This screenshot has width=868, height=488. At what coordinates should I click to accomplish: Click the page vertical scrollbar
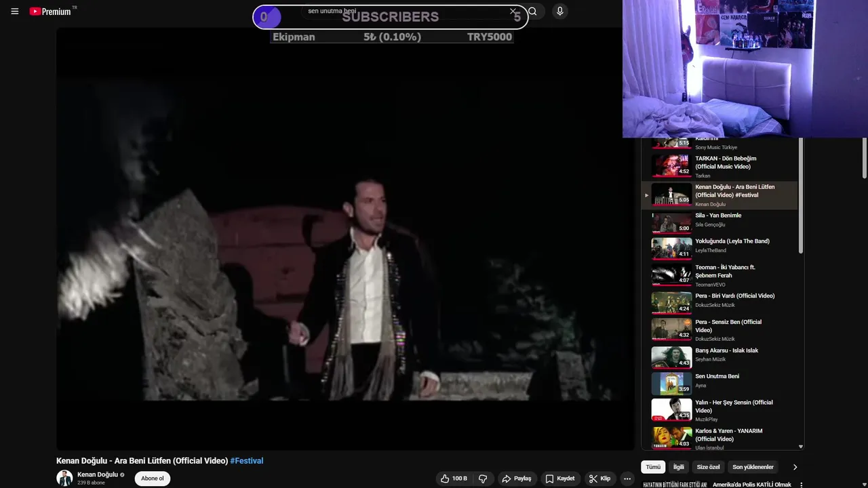point(864,157)
